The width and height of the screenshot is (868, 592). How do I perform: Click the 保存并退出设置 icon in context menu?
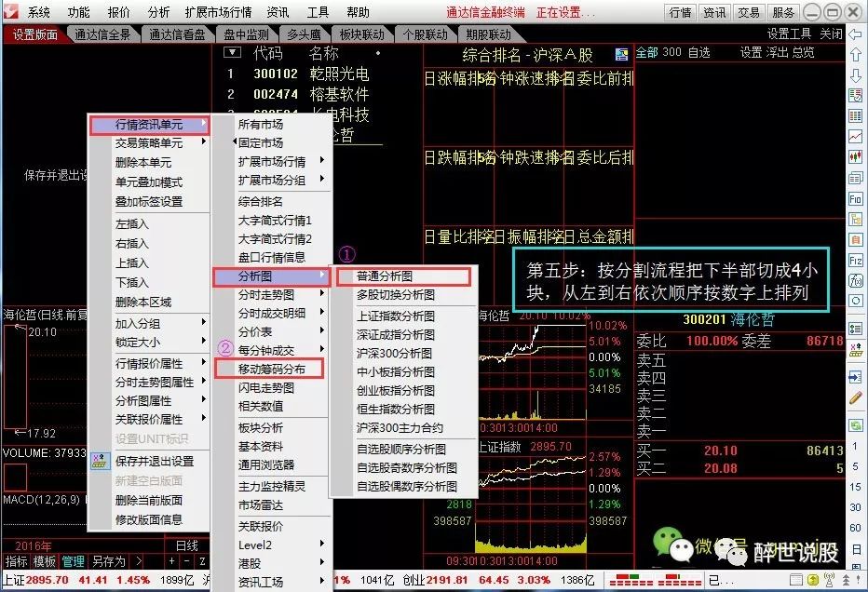100,461
